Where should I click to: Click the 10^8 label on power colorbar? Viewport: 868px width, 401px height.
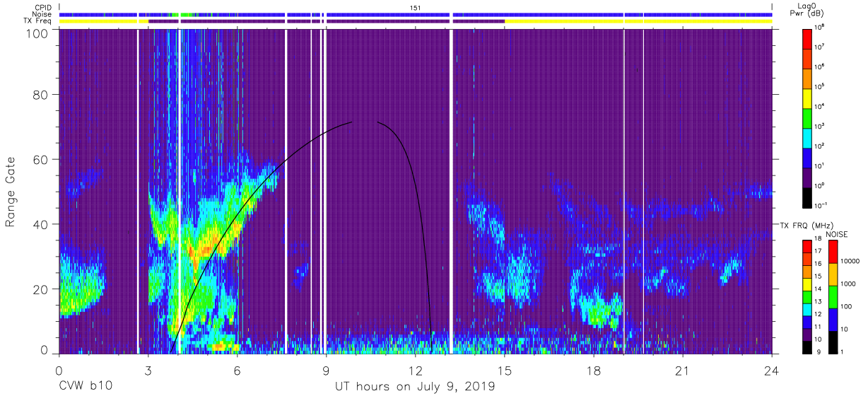(x=820, y=27)
